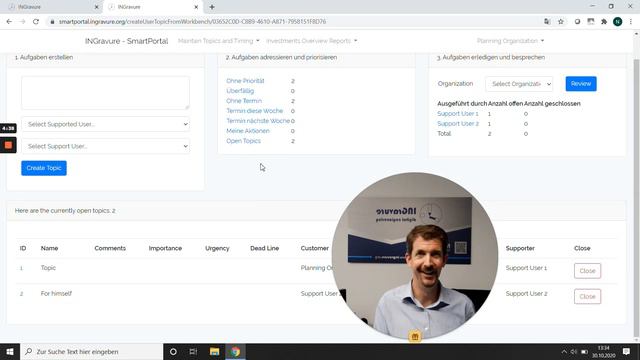Image resolution: width=640 pixels, height=360 pixels.
Task: Go back in the browser
Action: click(x=9, y=22)
